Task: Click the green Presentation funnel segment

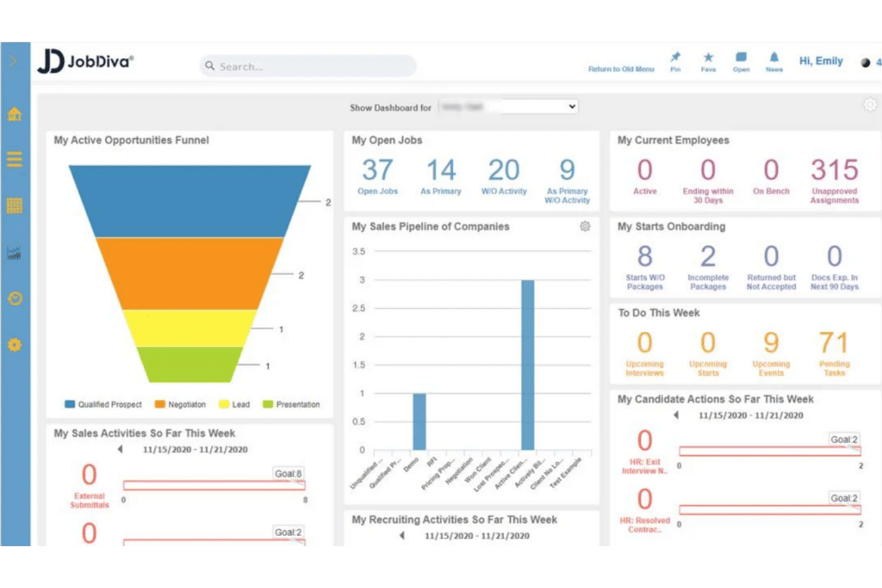Action: pyautogui.click(x=190, y=364)
